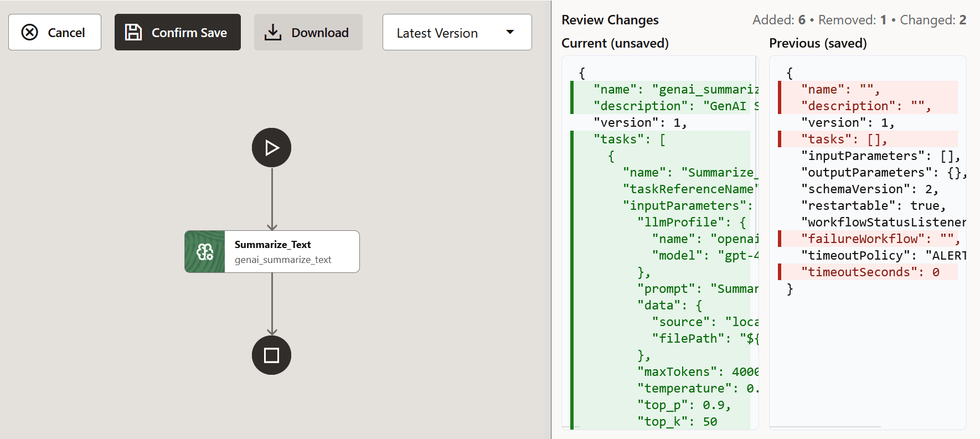This screenshot has width=980, height=439.
Task: Click the Review Changes heading
Action: 610,20
